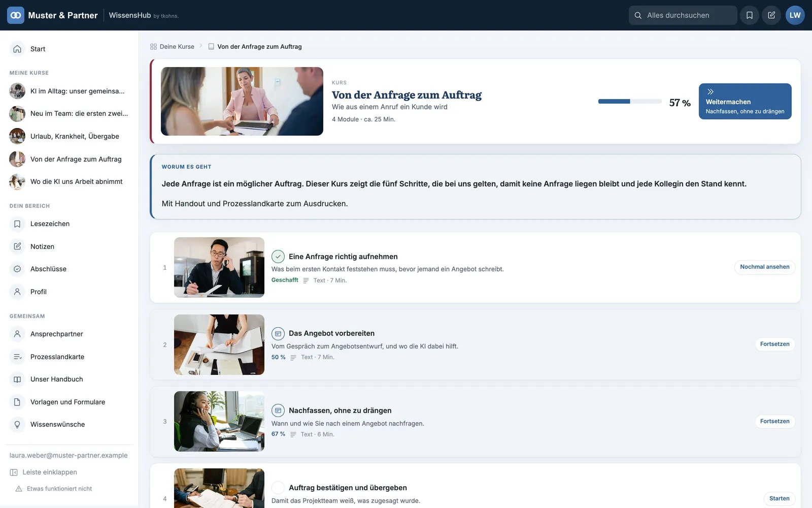Open notes edit icon in top bar
The width and height of the screenshot is (812, 508).
pos(771,15)
